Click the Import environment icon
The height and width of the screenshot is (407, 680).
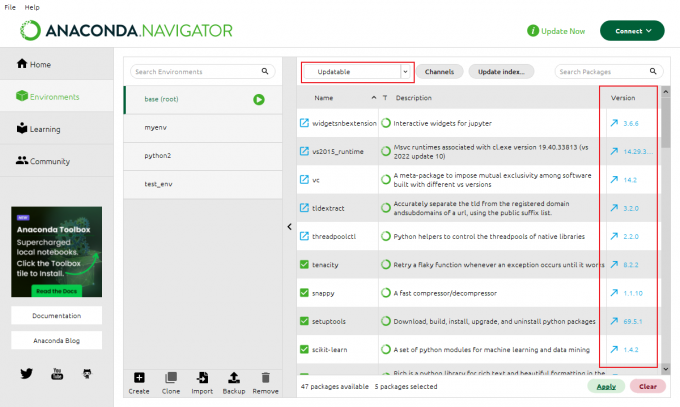click(202, 378)
